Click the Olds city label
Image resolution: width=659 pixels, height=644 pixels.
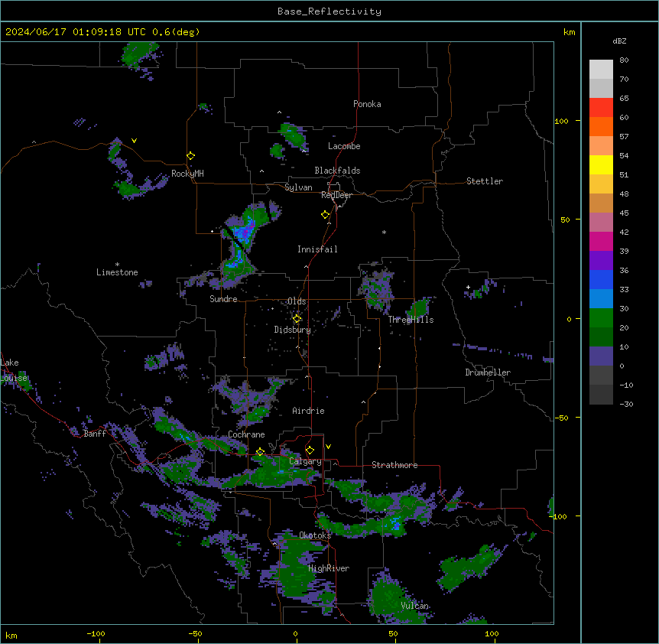pyautogui.click(x=297, y=301)
